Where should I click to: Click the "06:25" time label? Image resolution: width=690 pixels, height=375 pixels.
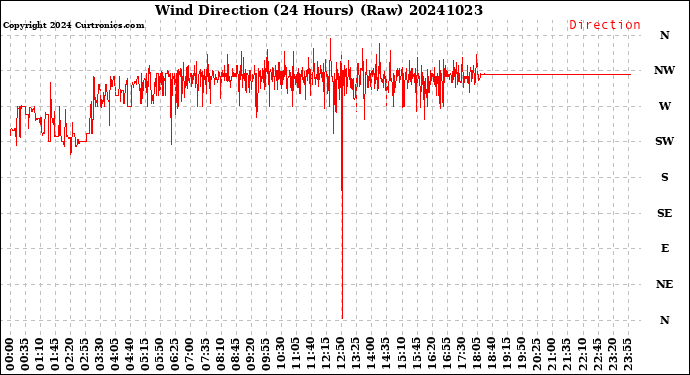tap(175, 354)
